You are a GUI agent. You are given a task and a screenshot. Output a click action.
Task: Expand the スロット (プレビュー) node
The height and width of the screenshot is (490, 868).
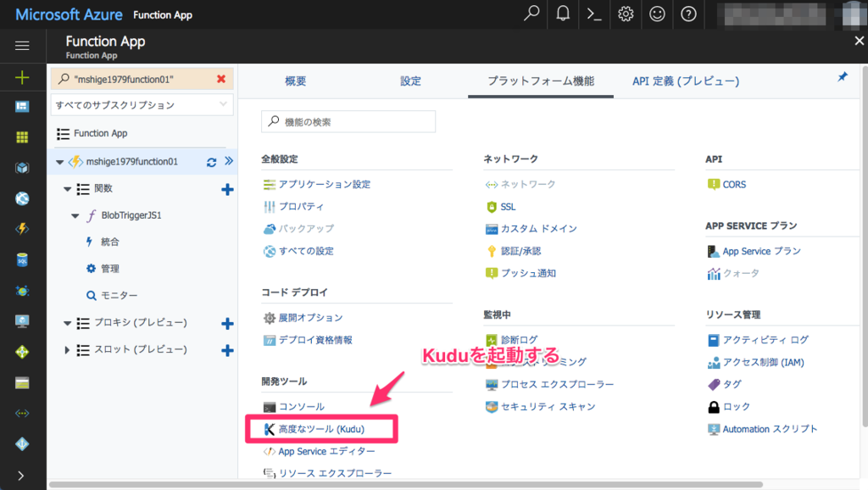click(67, 350)
